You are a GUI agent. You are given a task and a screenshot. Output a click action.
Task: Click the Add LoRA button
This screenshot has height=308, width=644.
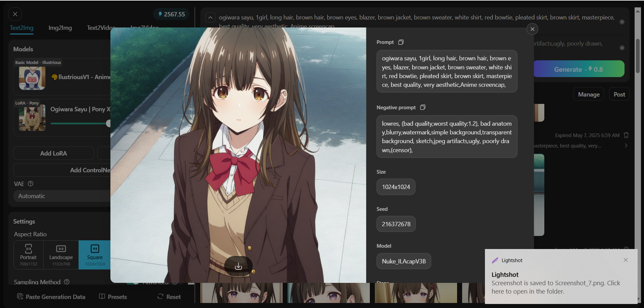54,153
